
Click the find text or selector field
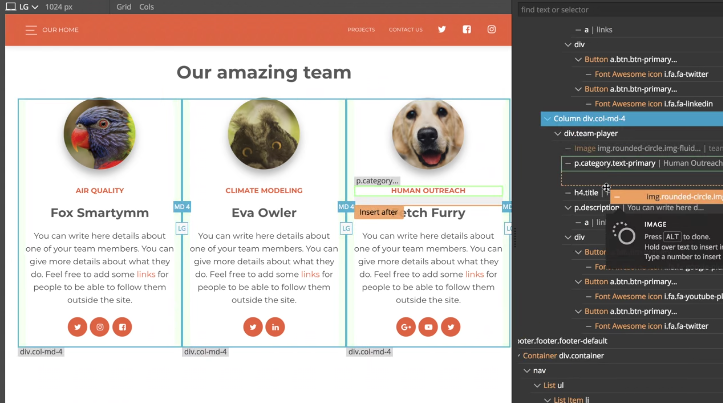[620, 10]
